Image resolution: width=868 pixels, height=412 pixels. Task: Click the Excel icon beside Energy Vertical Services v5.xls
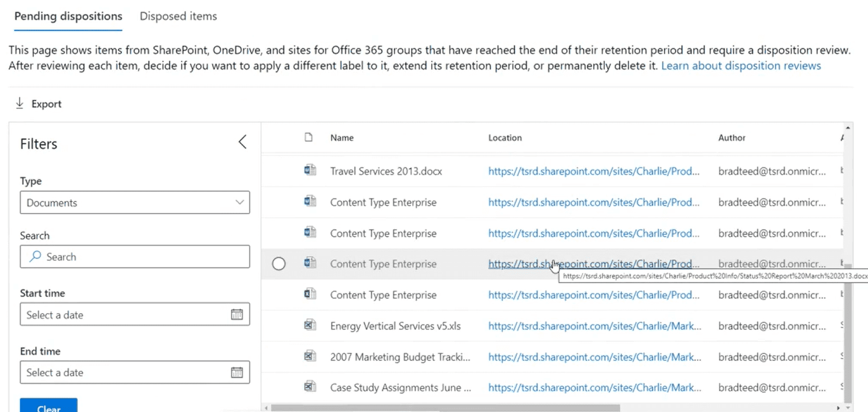[310, 326]
